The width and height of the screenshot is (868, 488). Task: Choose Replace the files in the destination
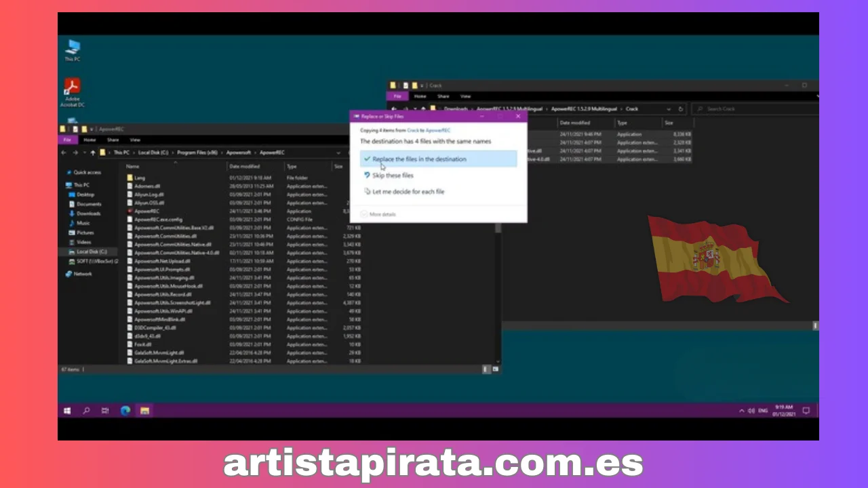tap(438, 159)
